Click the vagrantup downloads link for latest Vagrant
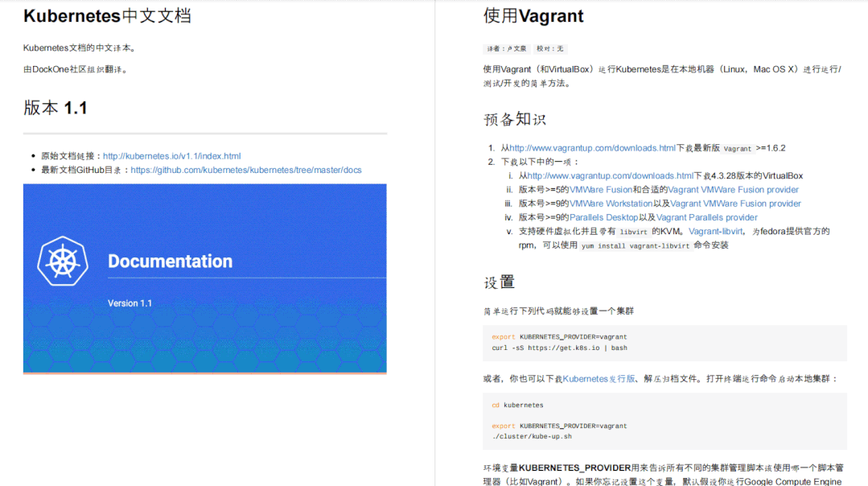Image resolution: width=868 pixels, height=486 pixels. pyautogui.click(x=592, y=148)
